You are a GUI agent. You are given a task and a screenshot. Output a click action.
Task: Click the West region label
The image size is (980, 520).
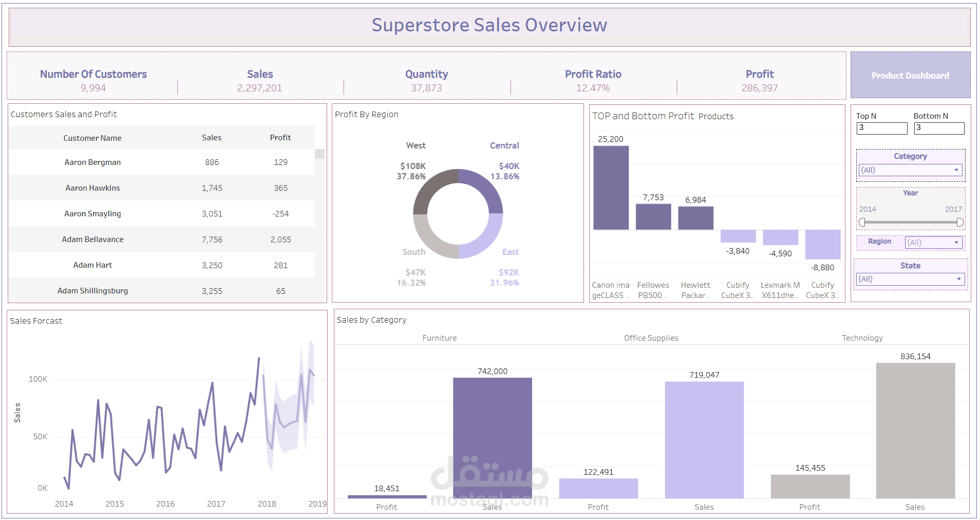click(x=416, y=145)
